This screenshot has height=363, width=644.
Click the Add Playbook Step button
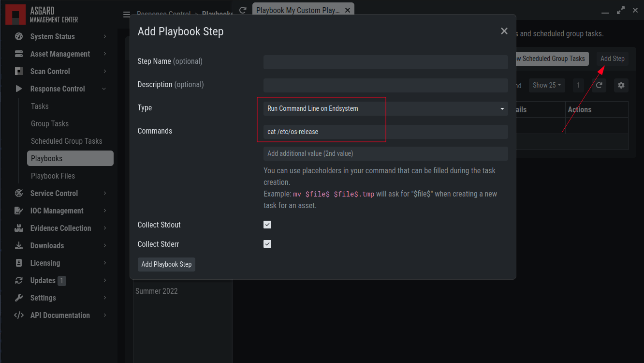pos(166,264)
